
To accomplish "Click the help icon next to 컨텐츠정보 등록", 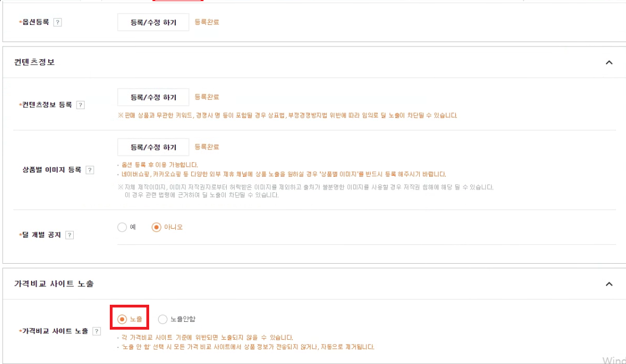I will 80,105.
